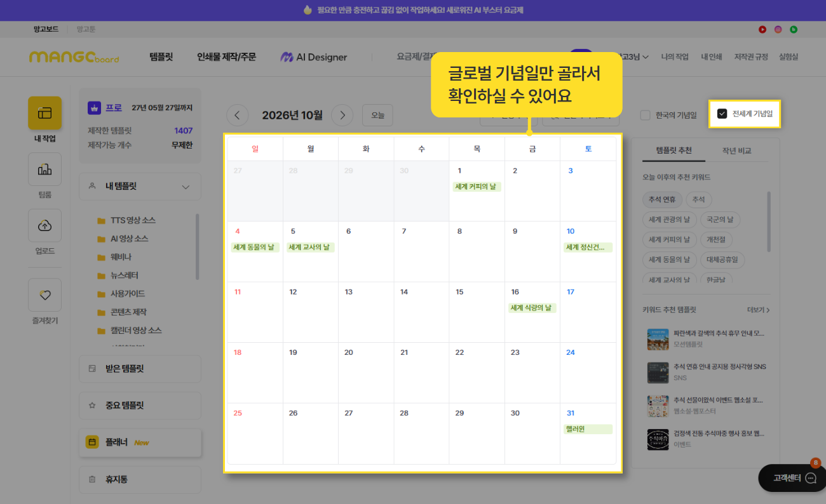The height and width of the screenshot is (504, 826).
Task: Click the 휴지통 trash icon
Action: 92,479
